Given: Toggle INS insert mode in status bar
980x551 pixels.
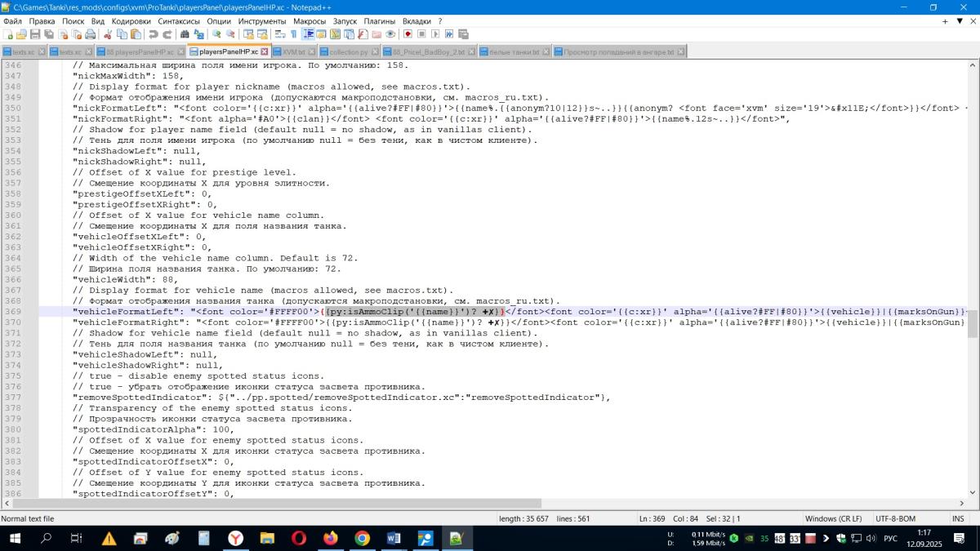Looking at the screenshot, I should tap(957, 518).
